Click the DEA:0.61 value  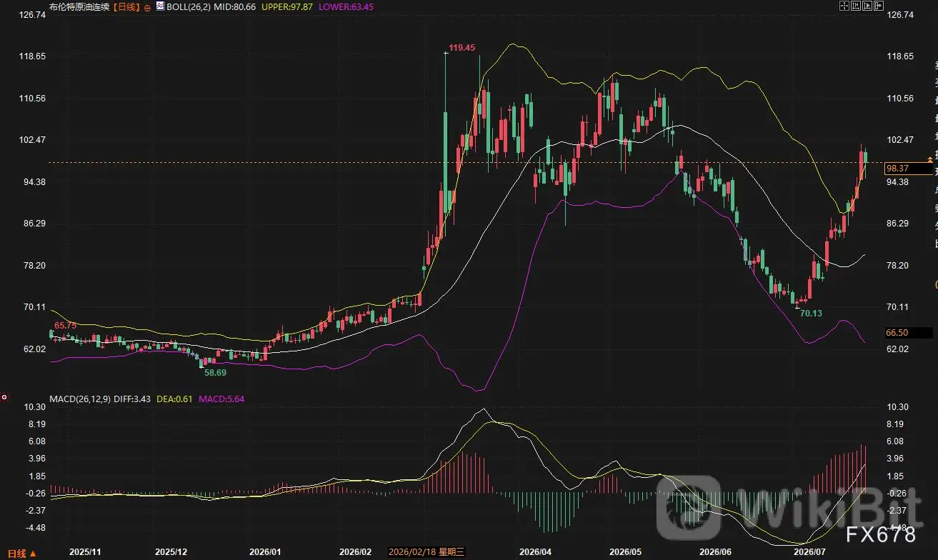pos(175,399)
